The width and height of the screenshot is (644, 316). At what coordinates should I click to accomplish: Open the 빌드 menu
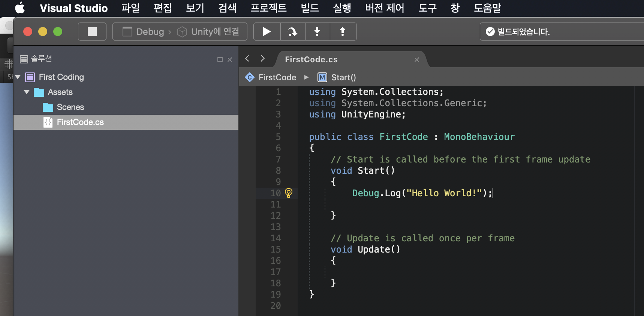(x=310, y=8)
